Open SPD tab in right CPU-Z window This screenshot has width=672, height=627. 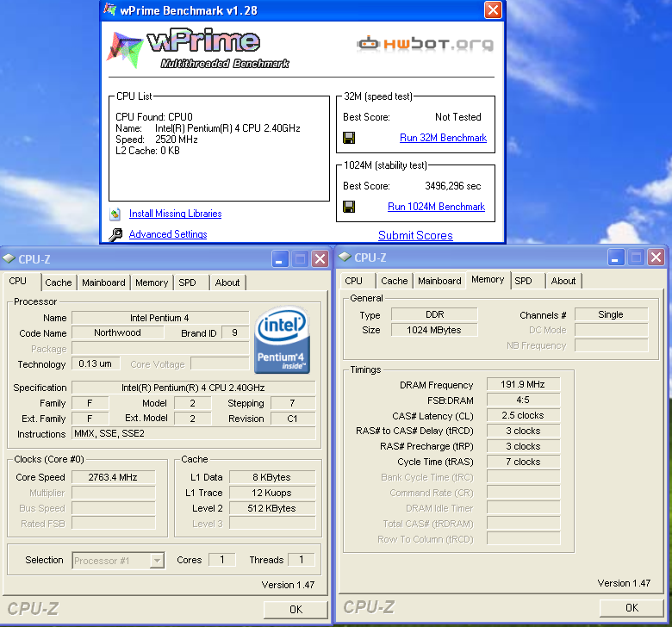pos(523,281)
